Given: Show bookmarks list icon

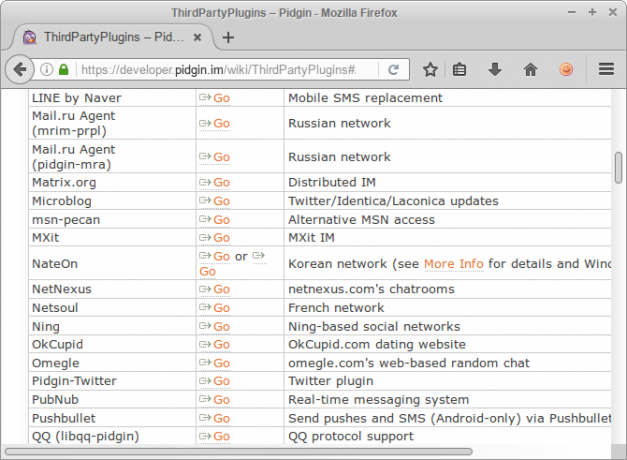Looking at the screenshot, I should pos(459,70).
